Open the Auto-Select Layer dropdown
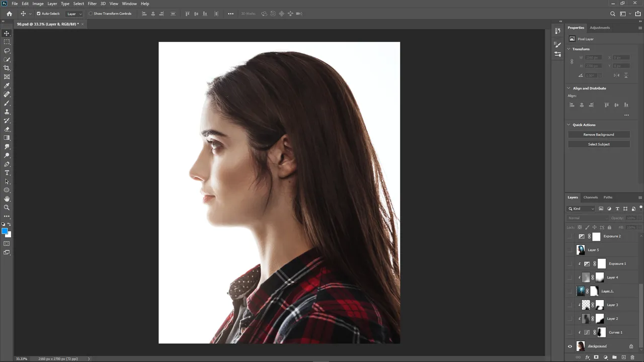This screenshot has height=362, width=644. pyautogui.click(x=74, y=14)
